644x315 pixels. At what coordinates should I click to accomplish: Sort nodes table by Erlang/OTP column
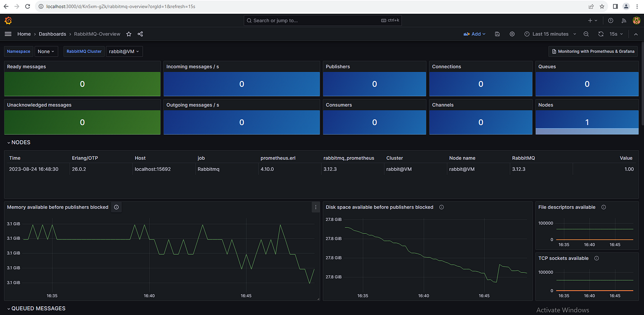(x=85, y=158)
